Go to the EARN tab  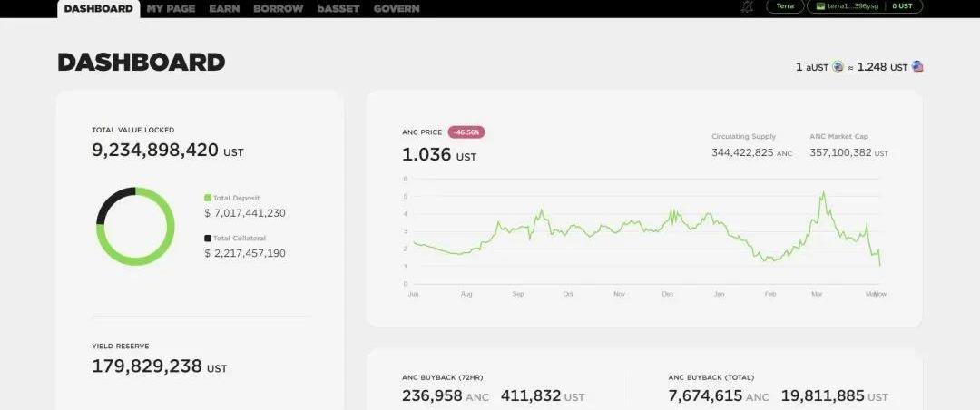(x=224, y=8)
